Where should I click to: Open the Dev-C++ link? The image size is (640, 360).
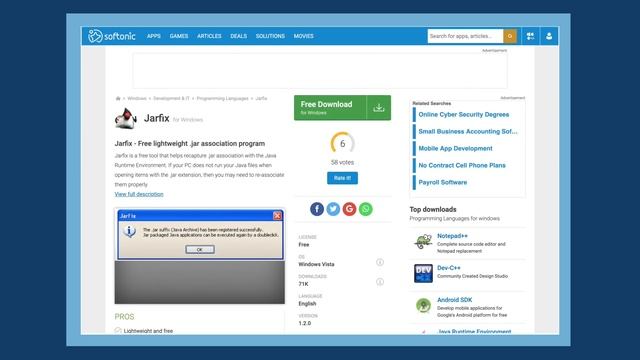(449, 268)
